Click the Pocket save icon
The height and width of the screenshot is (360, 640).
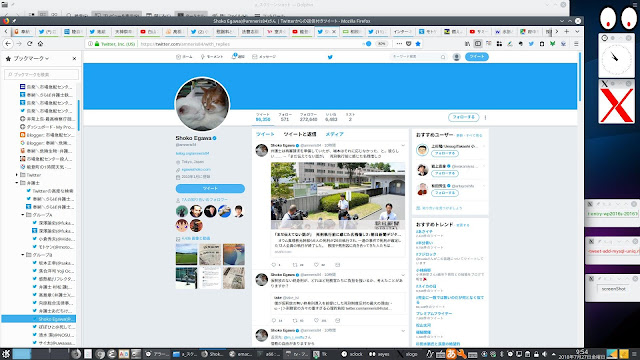(x=409, y=44)
